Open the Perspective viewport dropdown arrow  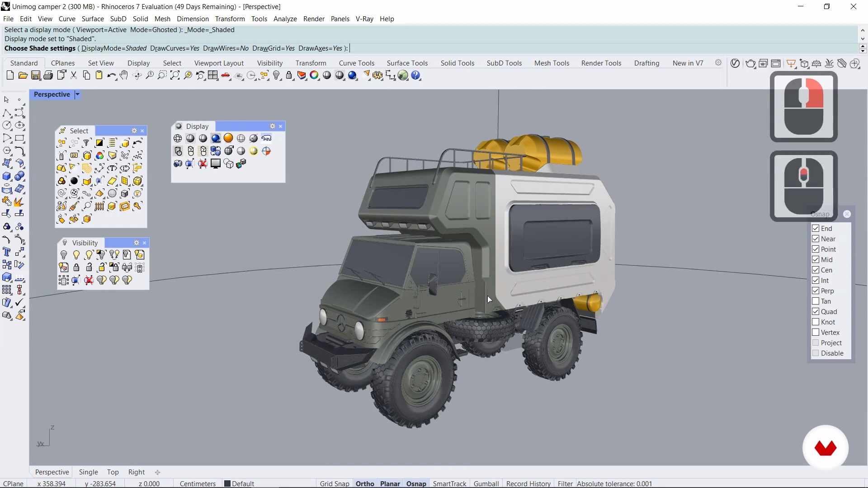click(x=77, y=94)
